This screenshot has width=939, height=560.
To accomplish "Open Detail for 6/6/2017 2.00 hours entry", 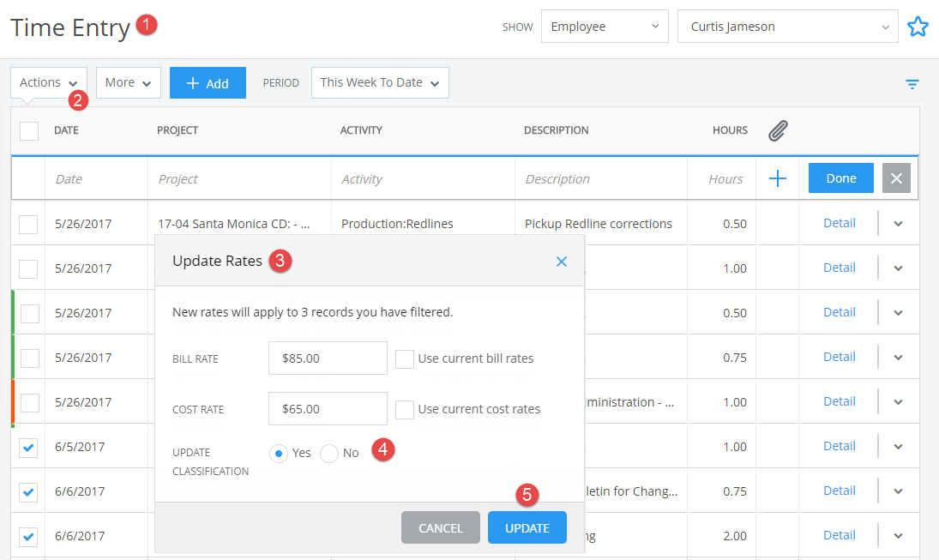I will (839, 535).
